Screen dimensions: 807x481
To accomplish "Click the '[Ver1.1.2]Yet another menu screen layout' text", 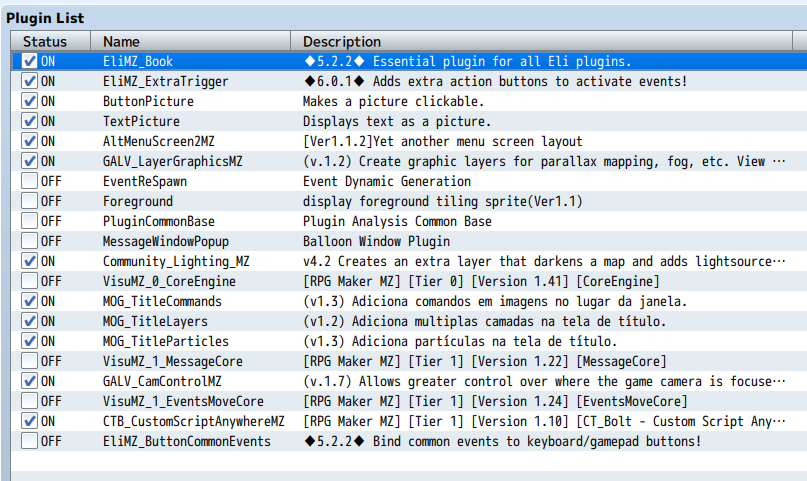I will tap(443, 142).
